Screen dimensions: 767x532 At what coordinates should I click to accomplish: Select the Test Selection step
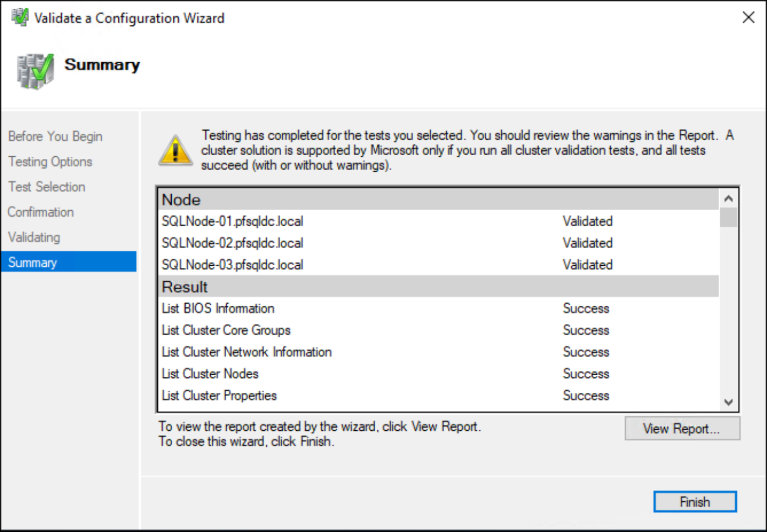click(47, 187)
